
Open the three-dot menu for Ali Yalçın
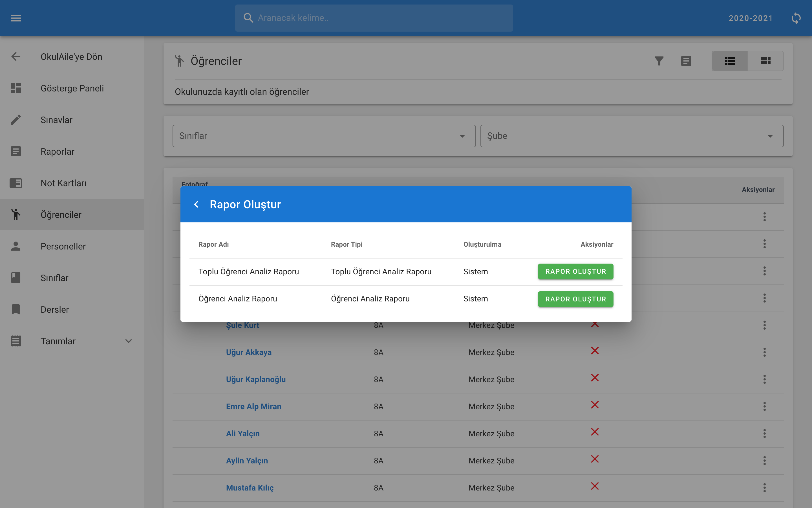click(x=765, y=433)
